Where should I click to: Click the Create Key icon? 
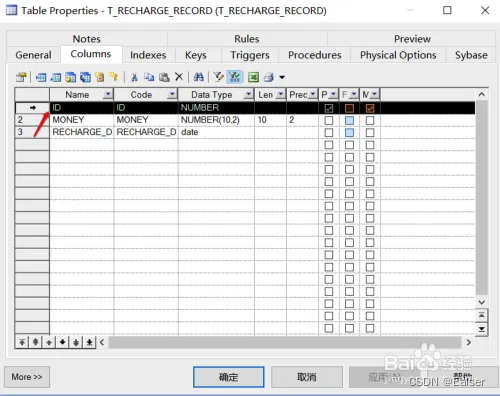114,77
